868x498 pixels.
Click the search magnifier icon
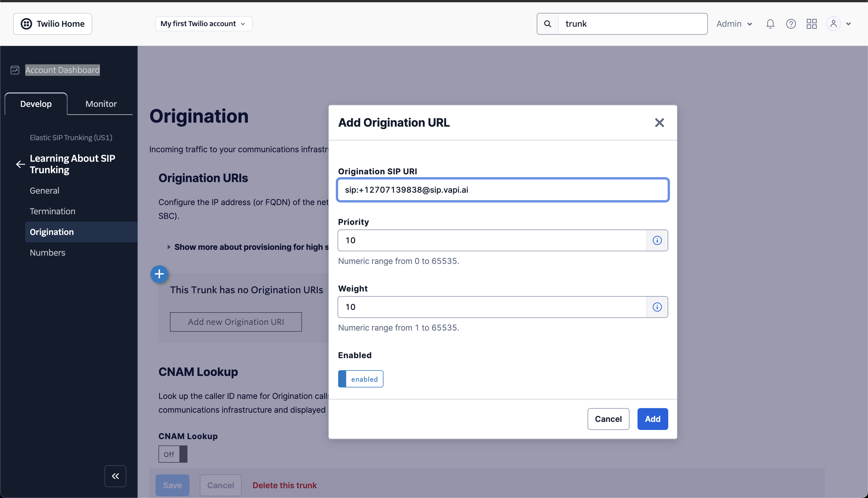point(547,24)
